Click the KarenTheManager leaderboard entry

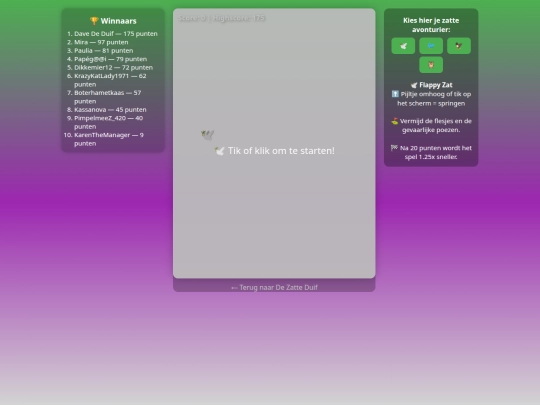click(109, 139)
